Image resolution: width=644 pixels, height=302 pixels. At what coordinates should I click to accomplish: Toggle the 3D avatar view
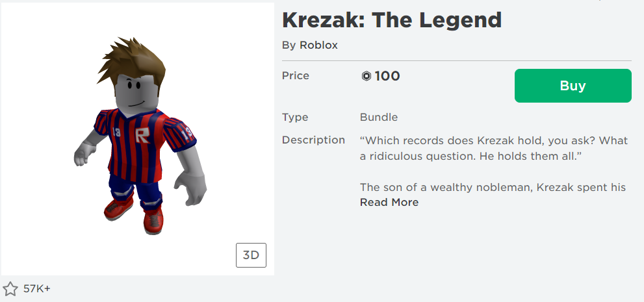[x=251, y=255]
